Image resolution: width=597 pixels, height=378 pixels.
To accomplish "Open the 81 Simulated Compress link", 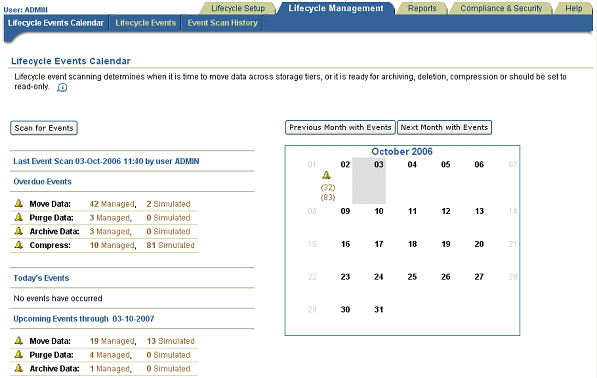I will pyautogui.click(x=171, y=245).
